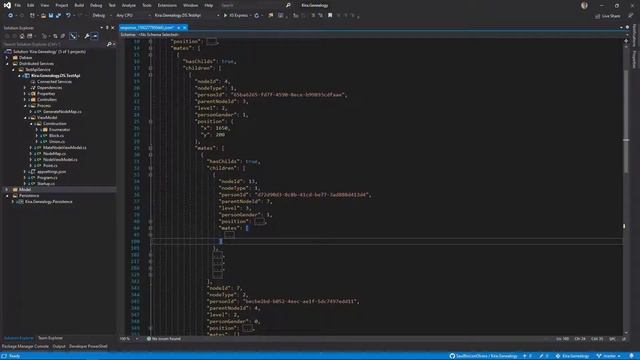Screen dimensions: 640x360
Task: Close the JSON response document tab
Action: tap(185, 28)
